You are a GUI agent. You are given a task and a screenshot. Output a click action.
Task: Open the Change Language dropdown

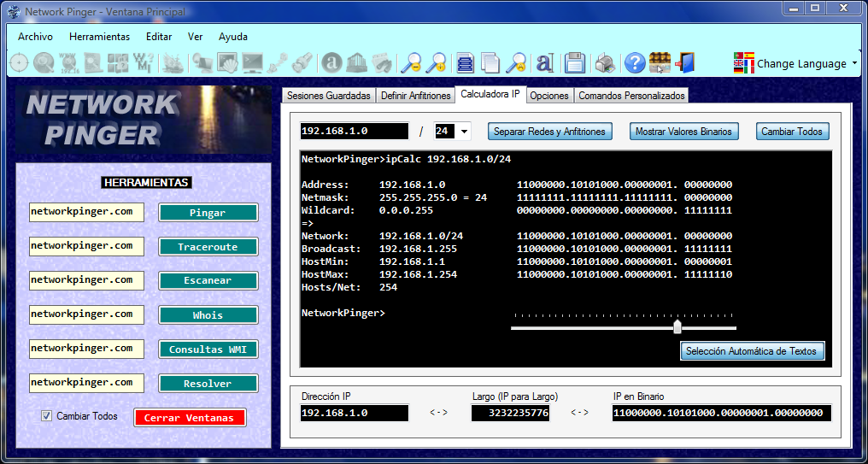coord(795,63)
